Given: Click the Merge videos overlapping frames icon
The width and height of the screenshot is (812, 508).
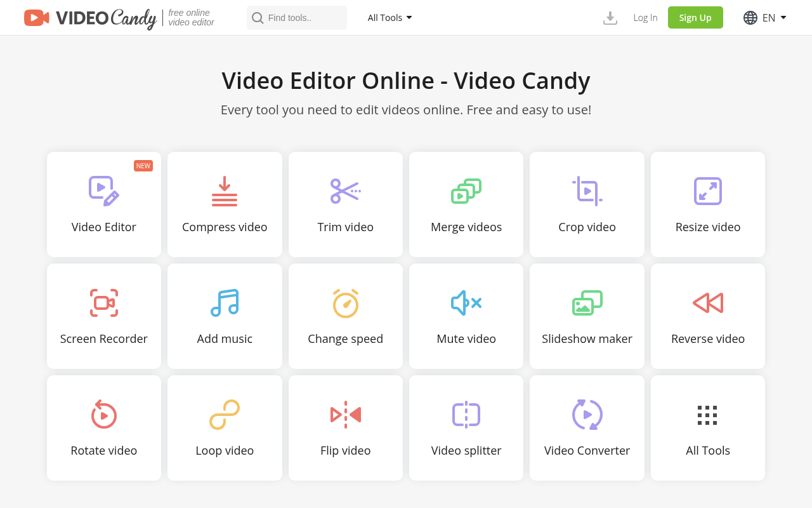Looking at the screenshot, I should coord(466,190).
